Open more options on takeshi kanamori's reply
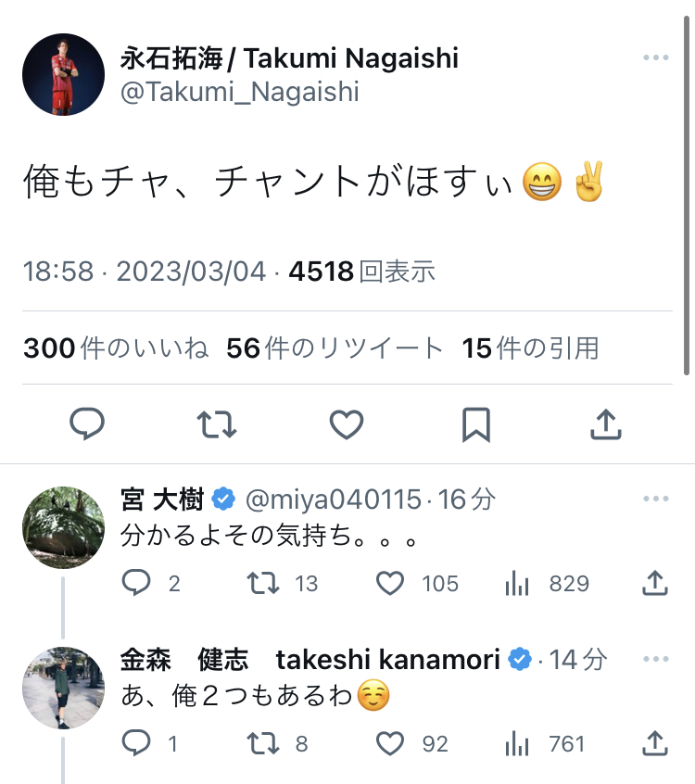This screenshot has height=784, width=695. pos(655,659)
